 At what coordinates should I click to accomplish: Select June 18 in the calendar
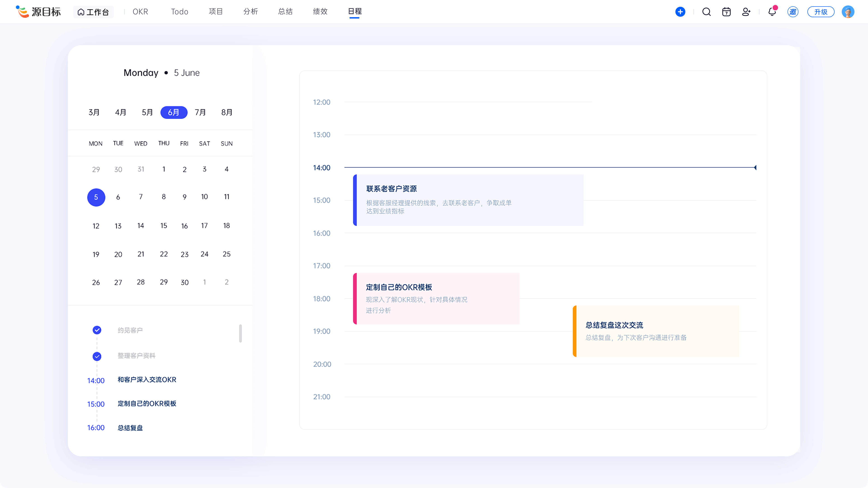click(226, 226)
